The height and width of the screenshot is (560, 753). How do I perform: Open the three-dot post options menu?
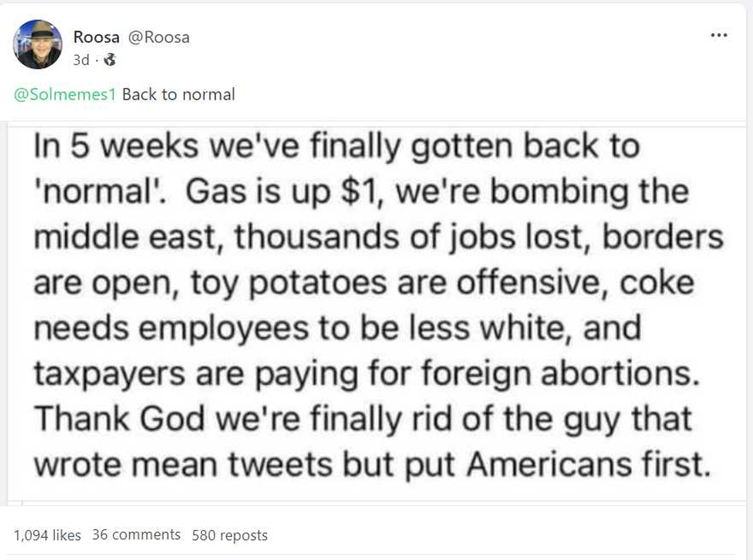click(718, 35)
